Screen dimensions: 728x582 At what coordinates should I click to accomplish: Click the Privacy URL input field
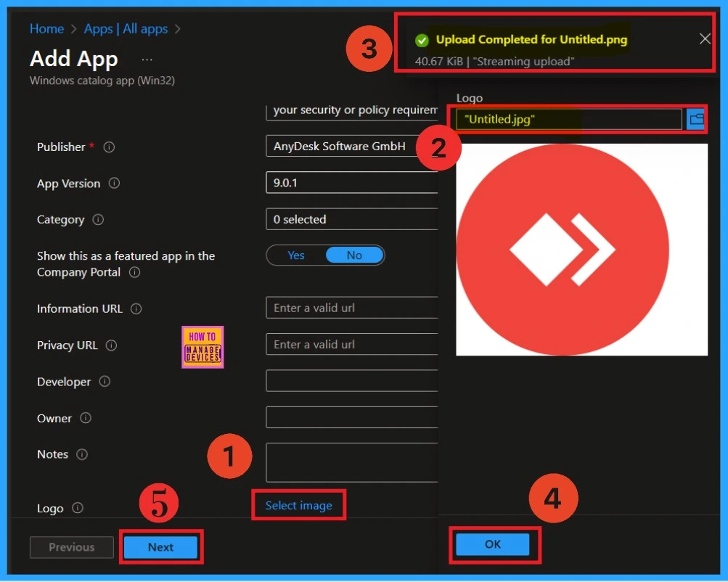point(352,345)
